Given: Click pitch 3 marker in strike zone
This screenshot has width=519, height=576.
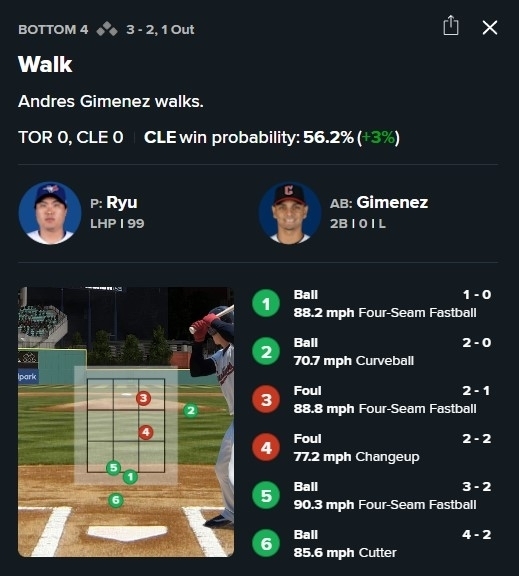Looking at the screenshot, I should 143,398.
